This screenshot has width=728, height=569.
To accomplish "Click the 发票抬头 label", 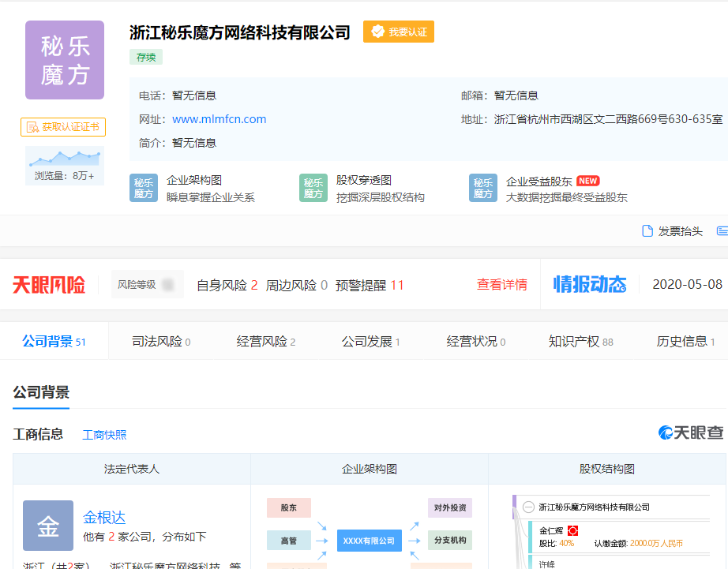I will coord(680,231).
